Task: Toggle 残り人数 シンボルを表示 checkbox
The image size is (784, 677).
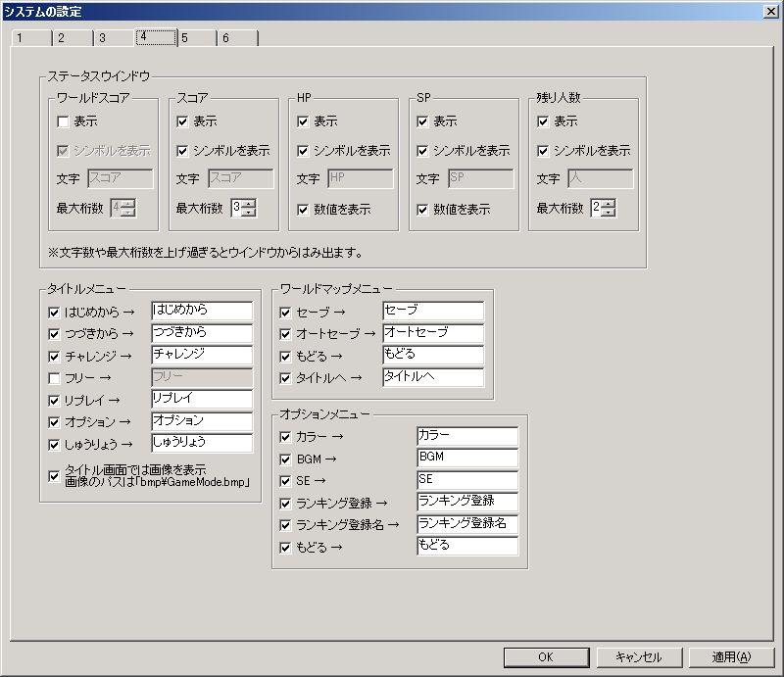Action: [543, 151]
